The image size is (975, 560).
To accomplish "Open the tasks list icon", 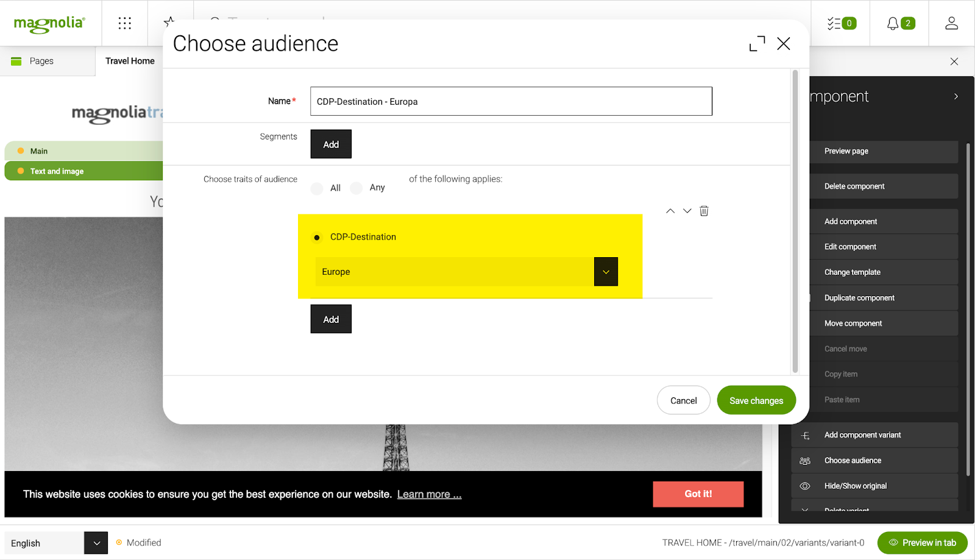I will coord(841,23).
